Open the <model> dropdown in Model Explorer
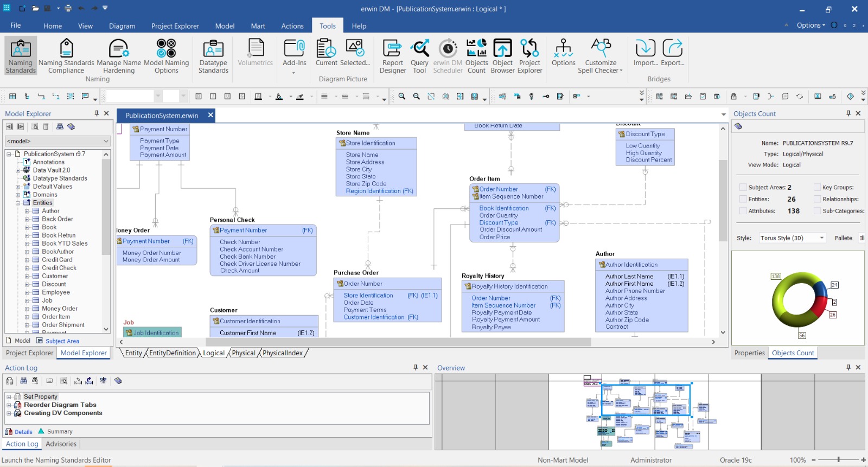The width and height of the screenshot is (868, 467). [x=58, y=141]
